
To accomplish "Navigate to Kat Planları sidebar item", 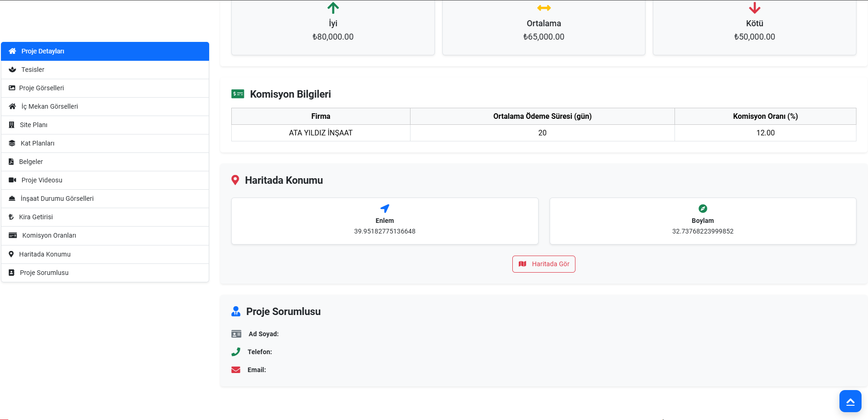I will 105,143.
